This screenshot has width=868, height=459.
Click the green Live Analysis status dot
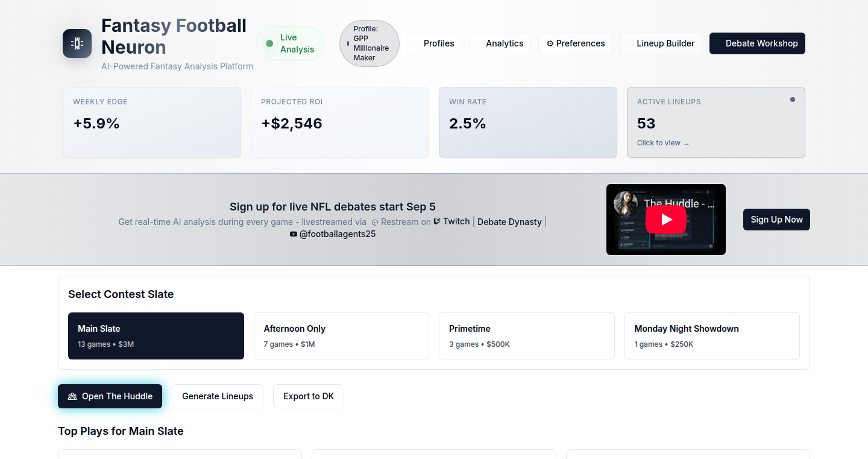click(269, 43)
